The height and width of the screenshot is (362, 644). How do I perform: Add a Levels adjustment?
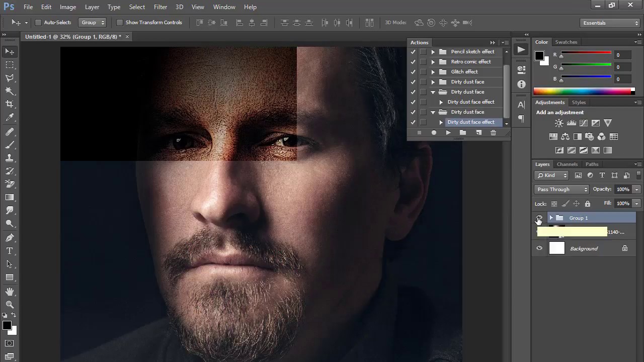pos(572,123)
